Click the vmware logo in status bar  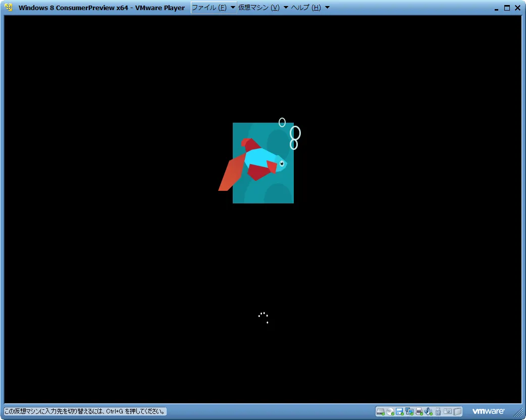489,411
